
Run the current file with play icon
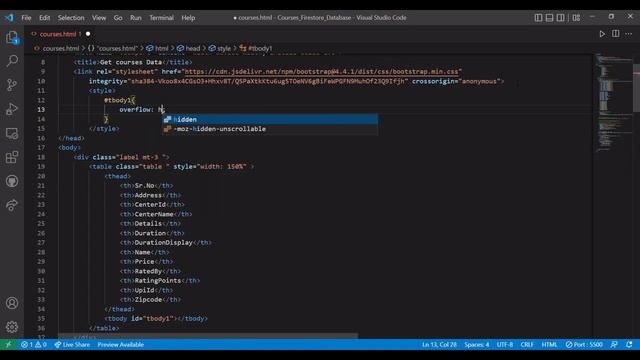602,34
